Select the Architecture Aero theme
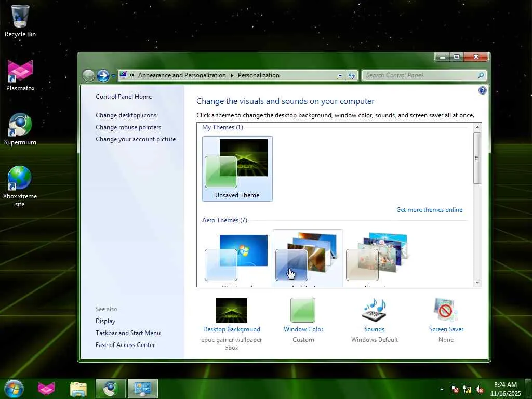Image resolution: width=532 pixels, height=399 pixels. [308, 258]
